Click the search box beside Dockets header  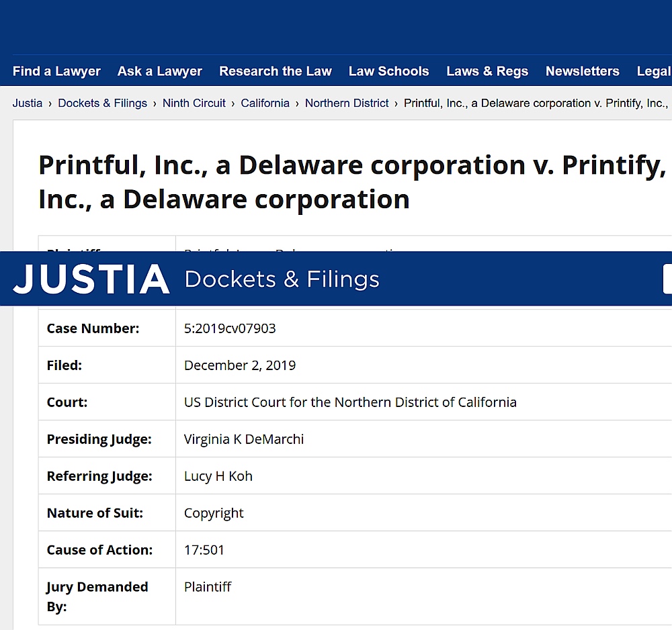(667, 279)
